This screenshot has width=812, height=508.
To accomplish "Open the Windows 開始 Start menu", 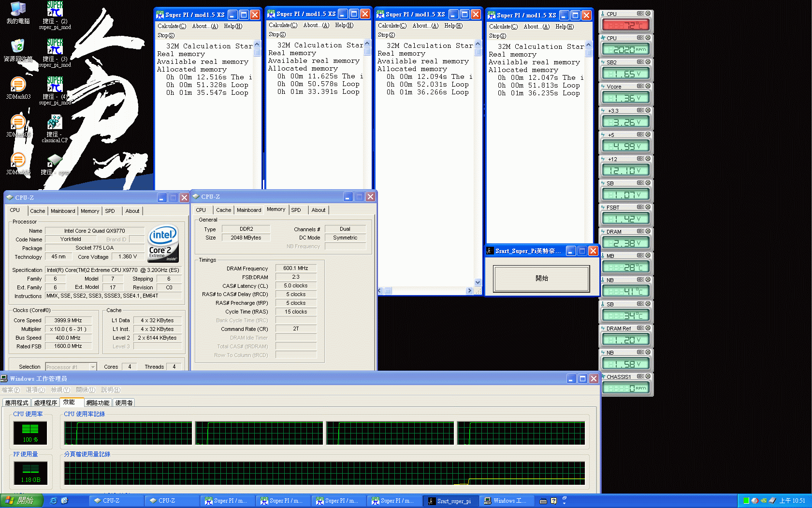I will (22, 501).
